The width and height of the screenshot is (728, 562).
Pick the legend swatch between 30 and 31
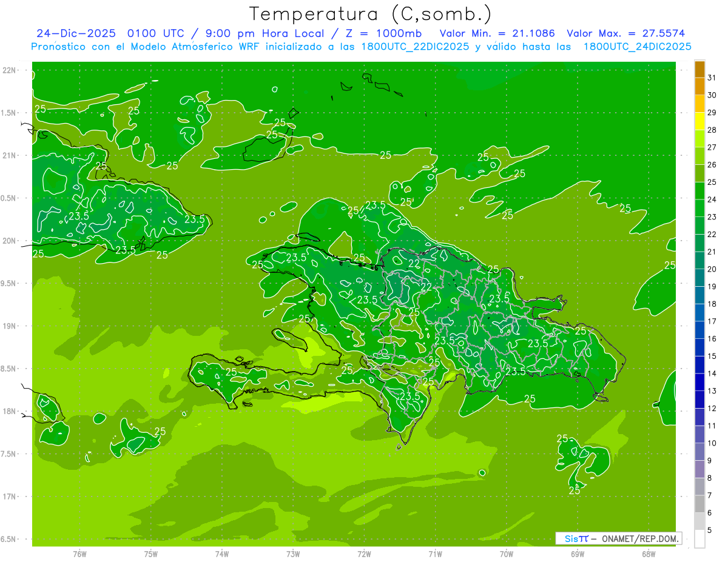pyautogui.click(x=699, y=86)
